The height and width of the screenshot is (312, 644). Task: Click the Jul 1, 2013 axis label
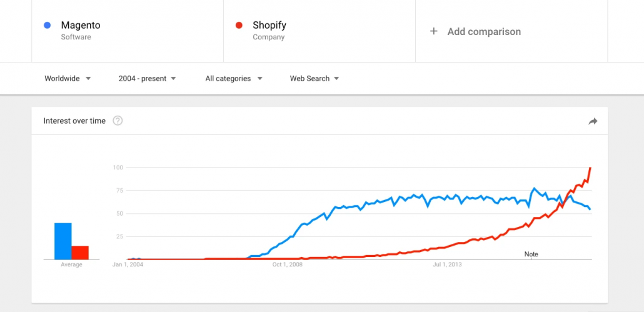[448, 264]
